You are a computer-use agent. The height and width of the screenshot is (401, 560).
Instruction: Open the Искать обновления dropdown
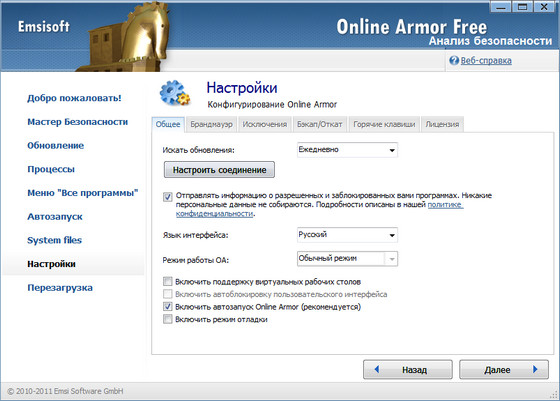pos(347,150)
